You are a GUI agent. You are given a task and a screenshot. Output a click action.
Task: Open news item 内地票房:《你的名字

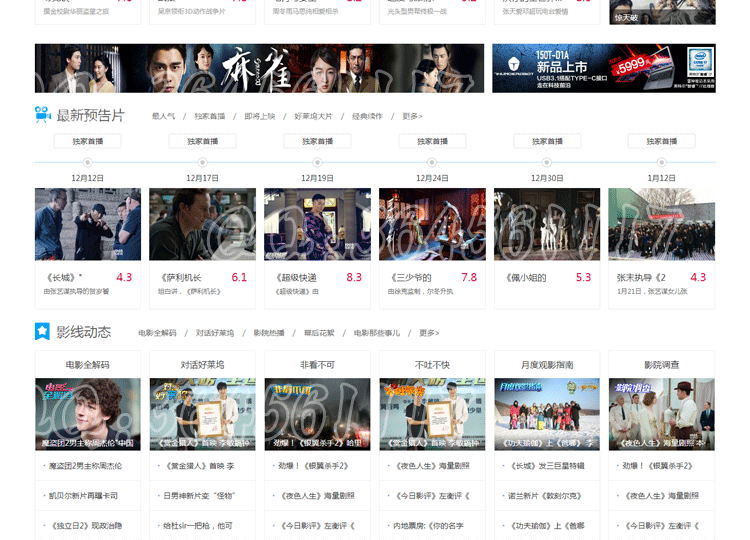coord(429,526)
